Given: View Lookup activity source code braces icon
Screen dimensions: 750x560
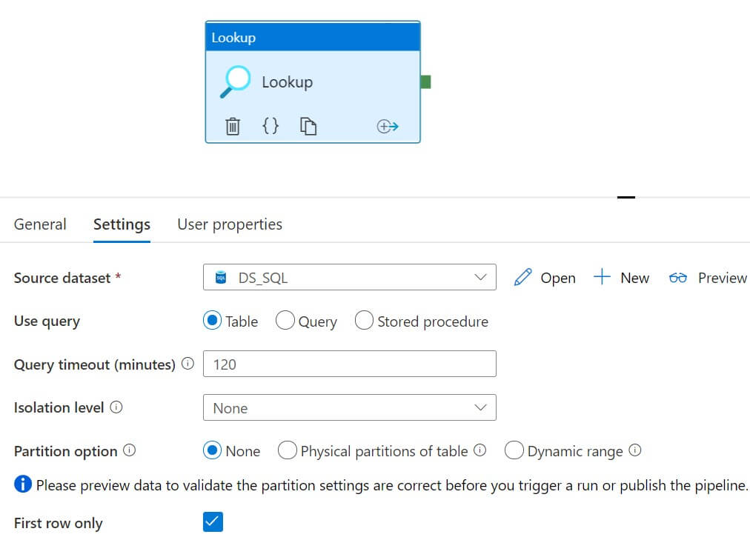Looking at the screenshot, I should [x=271, y=126].
